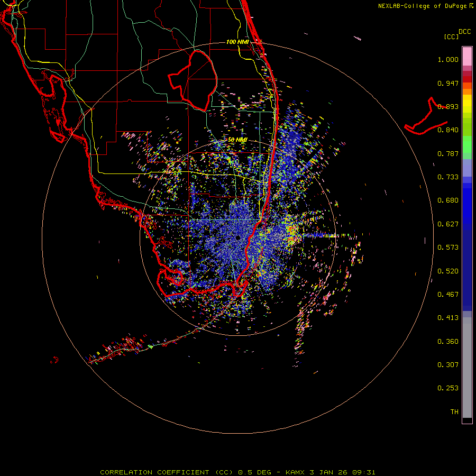Click the 100 NMI range ring label

tap(237, 42)
